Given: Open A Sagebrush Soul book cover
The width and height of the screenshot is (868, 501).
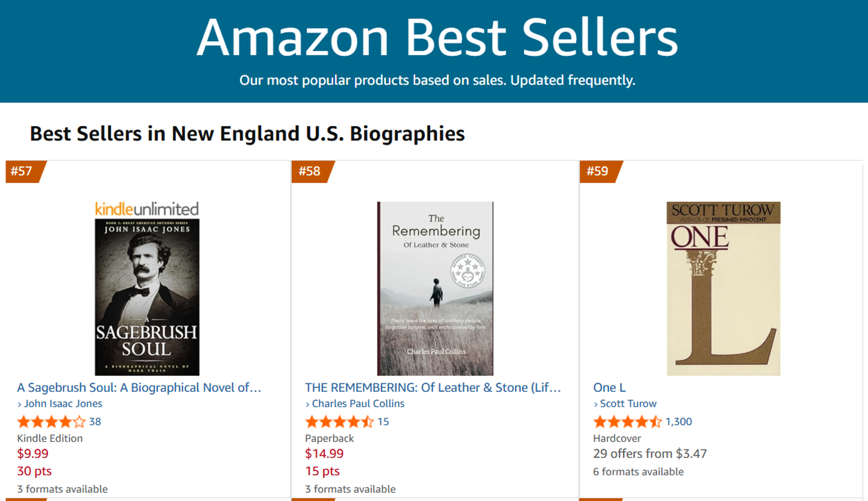Looking at the screenshot, I should pyautogui.click(x=147, y=297).
